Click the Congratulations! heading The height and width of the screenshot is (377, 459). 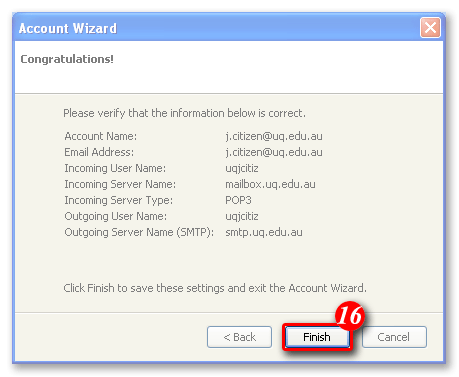[67, 59]
